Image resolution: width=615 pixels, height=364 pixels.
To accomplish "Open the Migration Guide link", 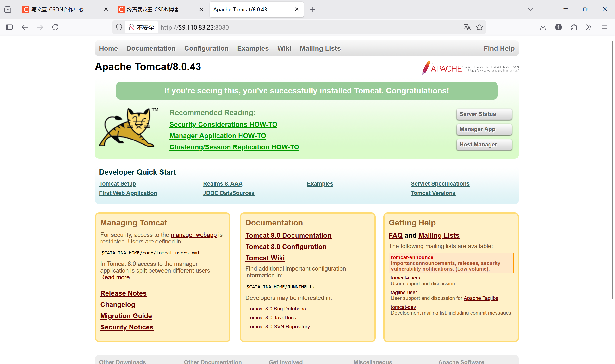I will coord(126,316).
